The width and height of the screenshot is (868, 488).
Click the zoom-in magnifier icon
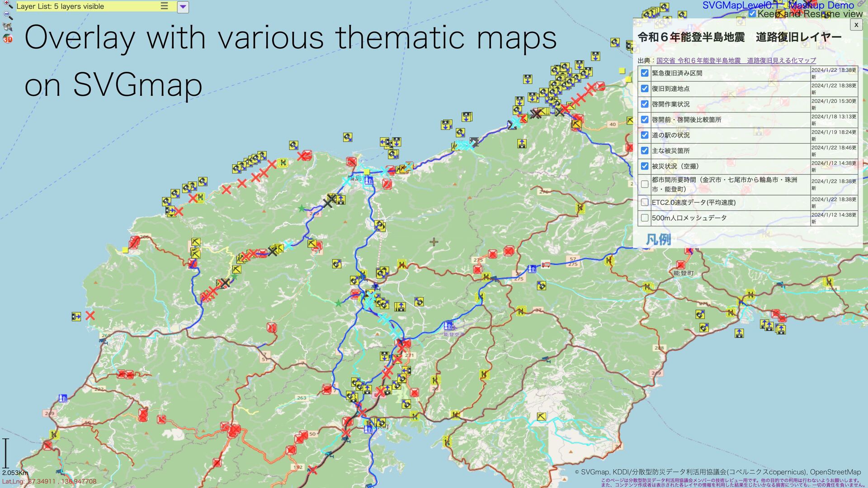[8, 4]
